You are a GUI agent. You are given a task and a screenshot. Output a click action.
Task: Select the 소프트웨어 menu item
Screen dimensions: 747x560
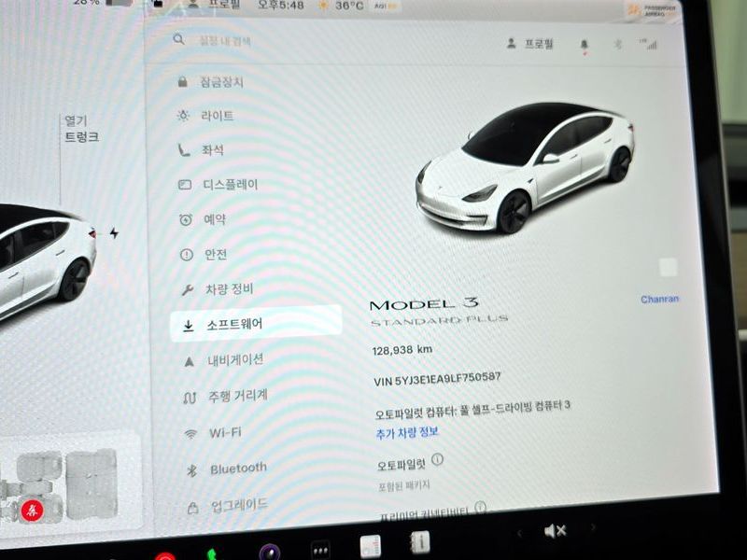pos(256,324)
